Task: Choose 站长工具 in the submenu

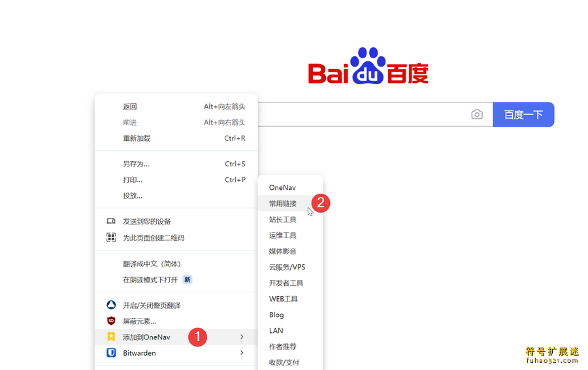Action: 290,219
